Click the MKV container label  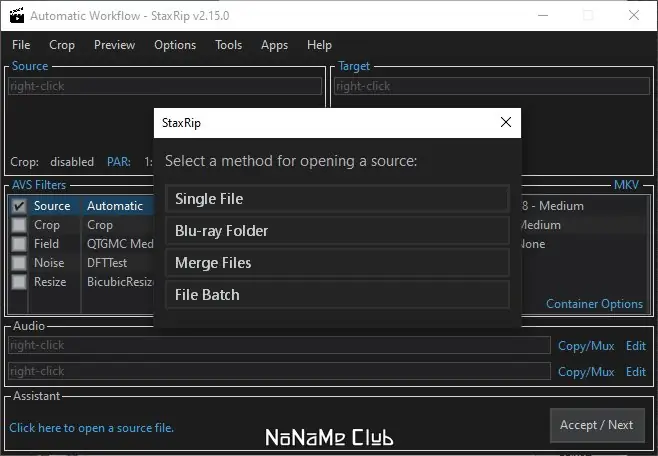click(626, 185)
